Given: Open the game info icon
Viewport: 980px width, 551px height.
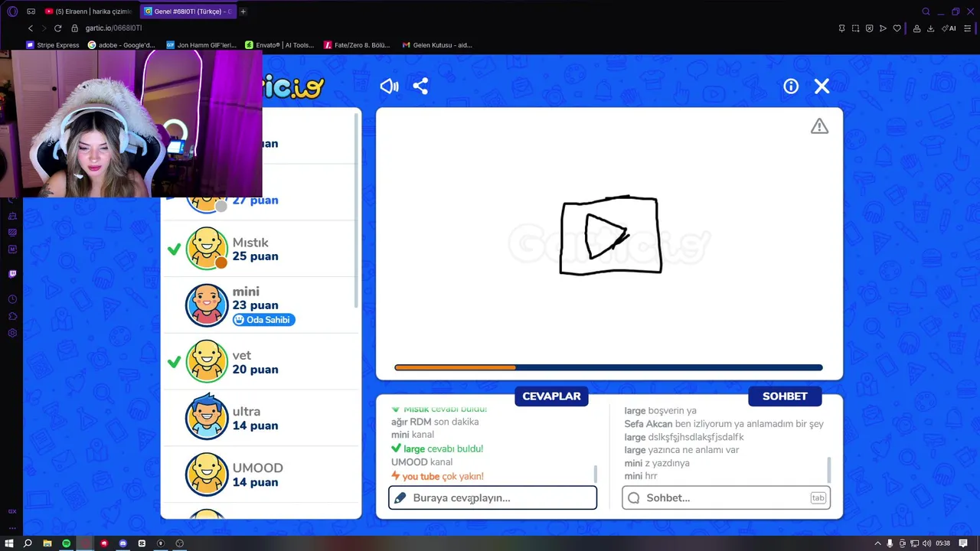Looking at the screenshot, I should [791, 86].
